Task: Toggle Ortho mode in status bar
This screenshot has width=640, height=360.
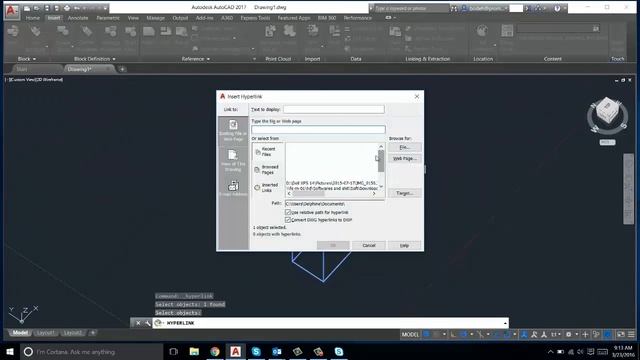Action: point(453,334)
